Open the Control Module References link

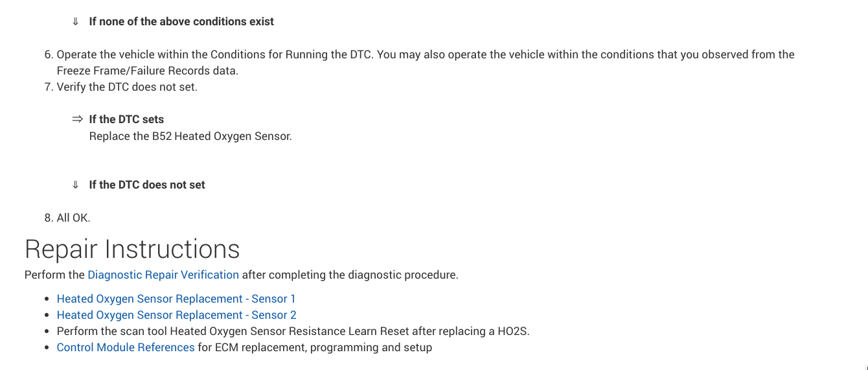(x=126, y=347)
